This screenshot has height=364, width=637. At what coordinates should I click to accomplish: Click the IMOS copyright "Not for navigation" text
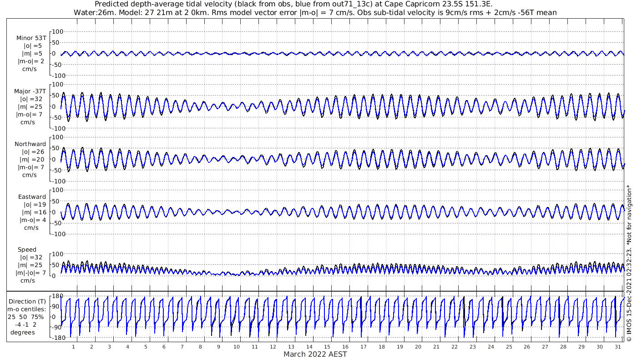coord(629,263)
